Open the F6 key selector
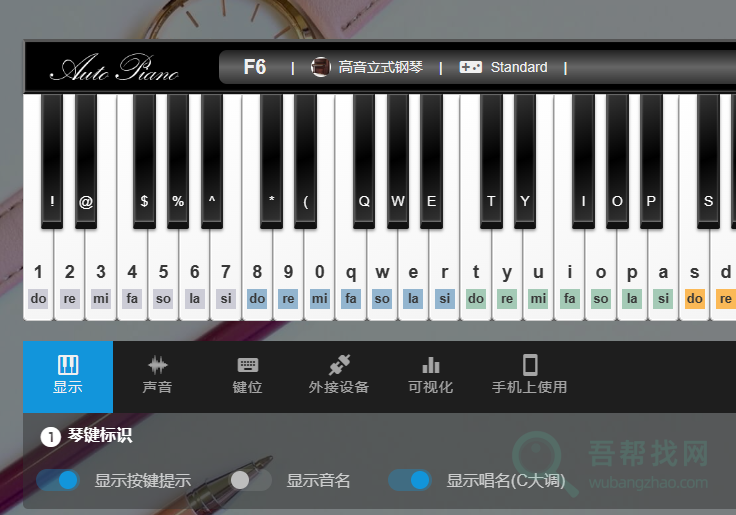The image size is (736, 515). 255,67
